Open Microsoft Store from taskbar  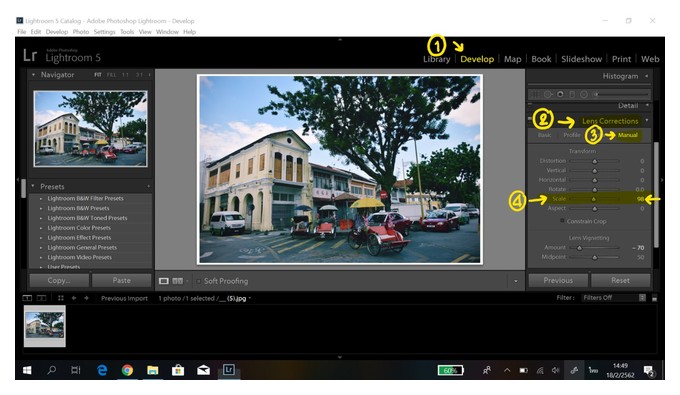tap(178, 370)
